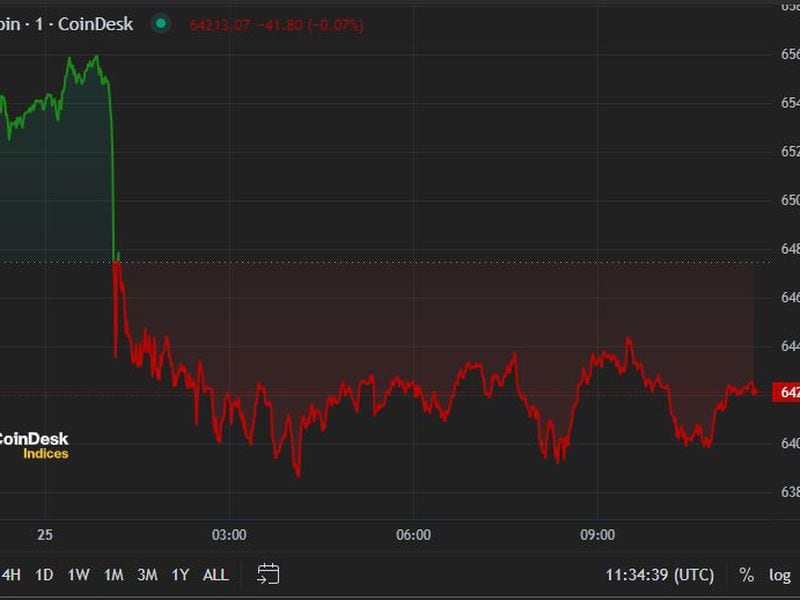800x600 pixels.
Task: Switch to the 4H timeframe
Action: (x=12, y=575)
